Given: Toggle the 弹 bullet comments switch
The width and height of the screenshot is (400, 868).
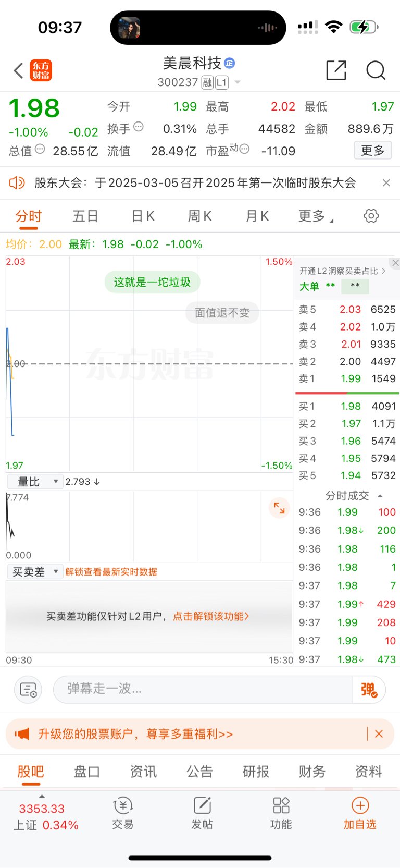Looking at the screenshot, I should [369, 689].
